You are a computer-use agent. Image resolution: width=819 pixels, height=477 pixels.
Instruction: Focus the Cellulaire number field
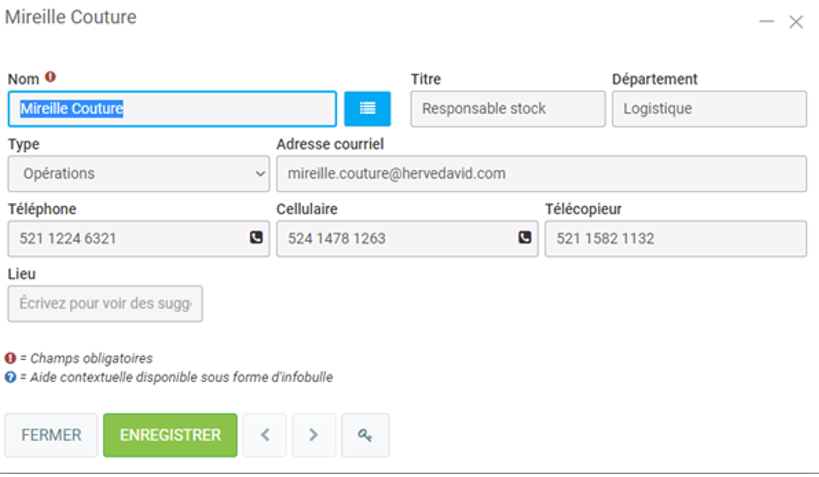tap(395, 238)
